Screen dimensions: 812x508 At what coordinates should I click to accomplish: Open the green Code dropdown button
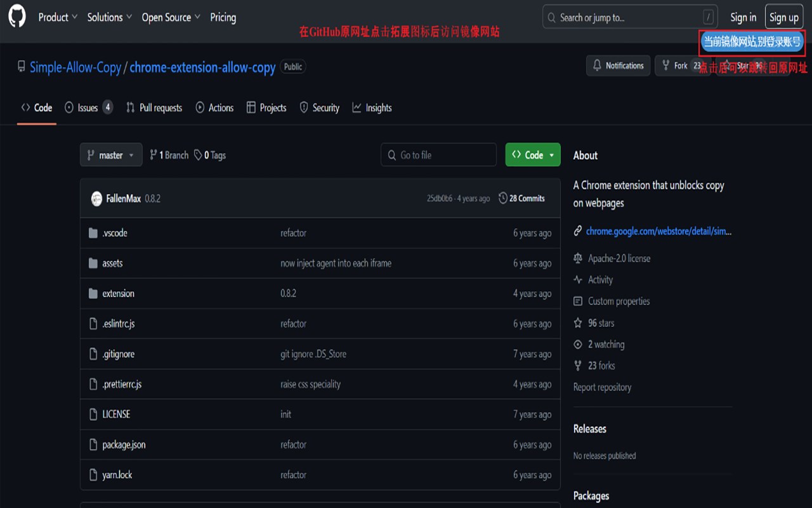(x=533, y=155)
